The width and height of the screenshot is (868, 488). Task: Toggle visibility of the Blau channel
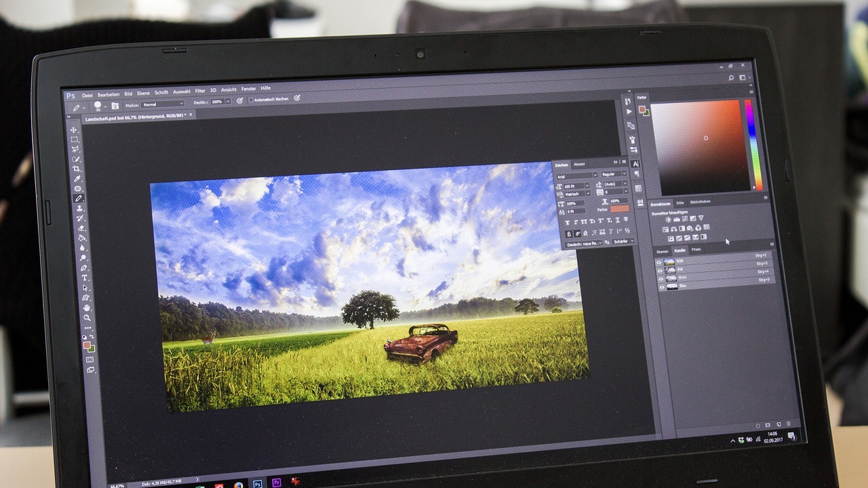click(x=661, y=287)
